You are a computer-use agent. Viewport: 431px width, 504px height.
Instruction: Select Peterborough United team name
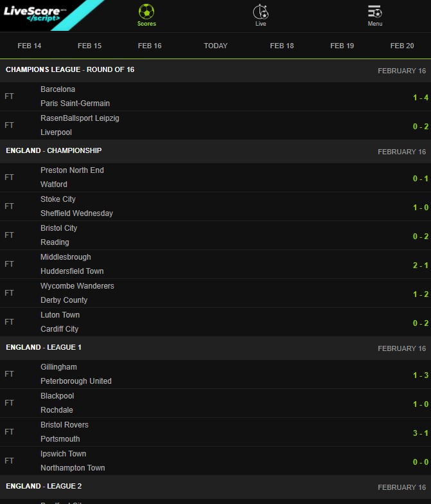76,381
